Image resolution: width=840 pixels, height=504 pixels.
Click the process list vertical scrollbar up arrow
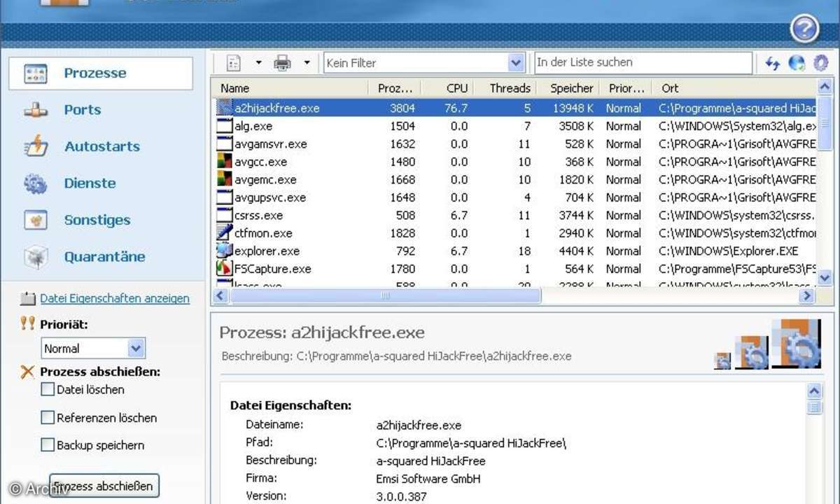click(x=826, y=87)
